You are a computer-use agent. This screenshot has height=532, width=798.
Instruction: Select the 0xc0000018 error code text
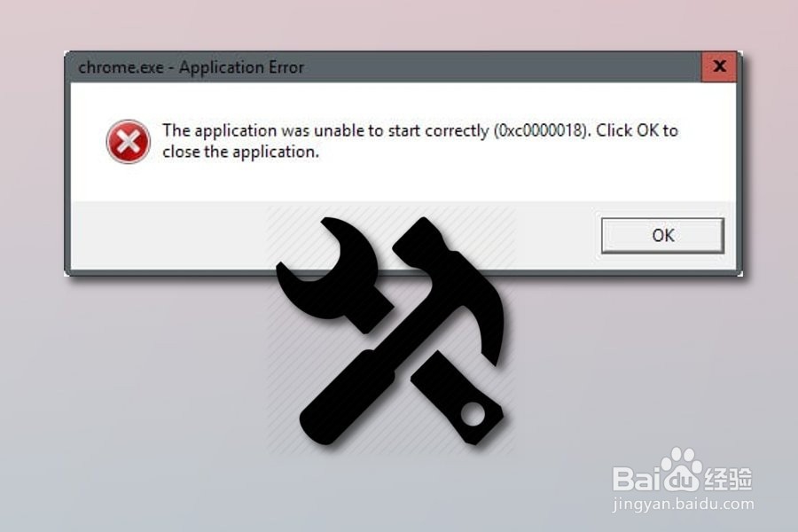[541, 131]
